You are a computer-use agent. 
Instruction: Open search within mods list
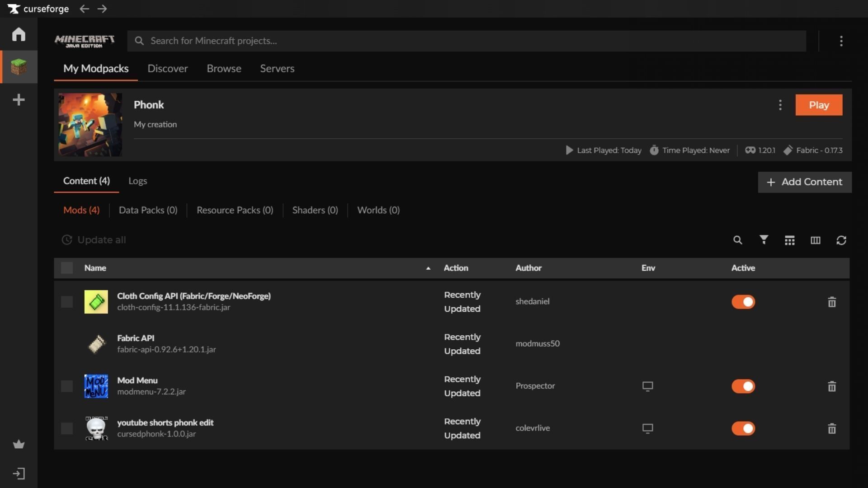[x=737, y=240]
